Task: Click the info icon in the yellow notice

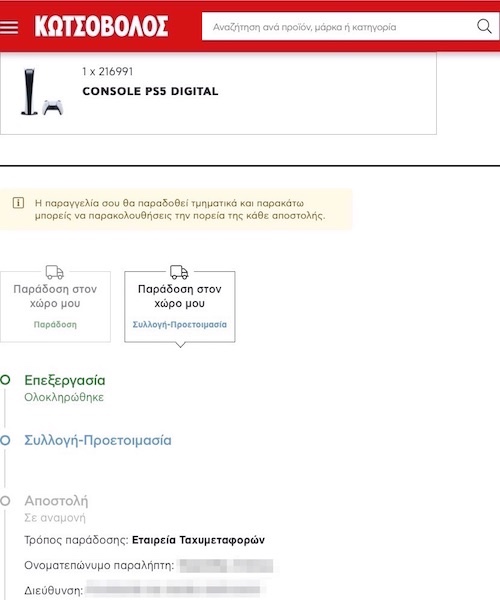Action: coord(18,203)
